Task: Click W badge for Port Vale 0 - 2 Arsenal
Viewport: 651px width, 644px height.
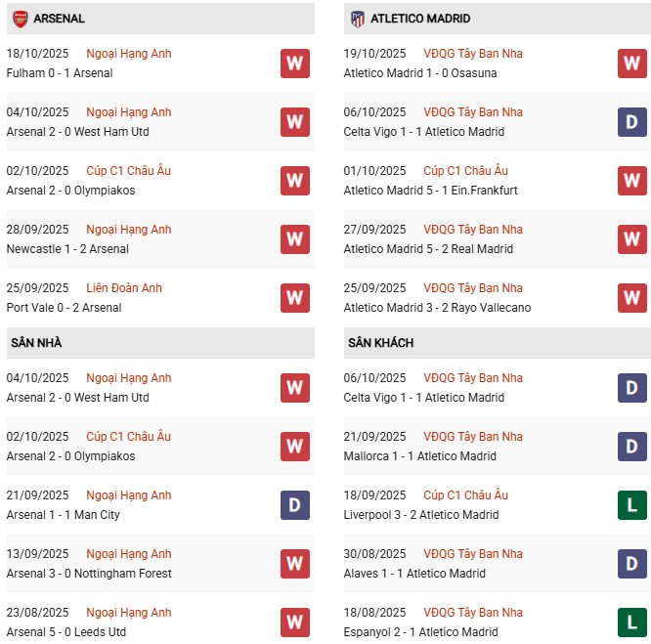Action: [x=295, y=298]
